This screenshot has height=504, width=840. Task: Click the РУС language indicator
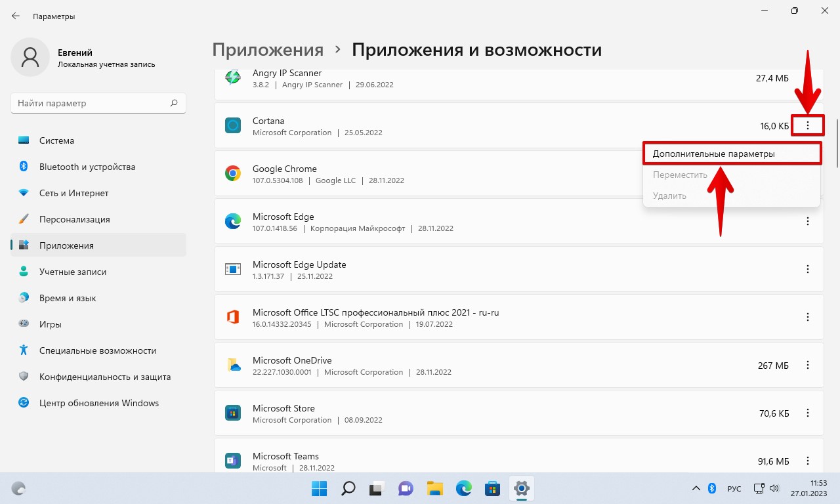pos(734,489)
